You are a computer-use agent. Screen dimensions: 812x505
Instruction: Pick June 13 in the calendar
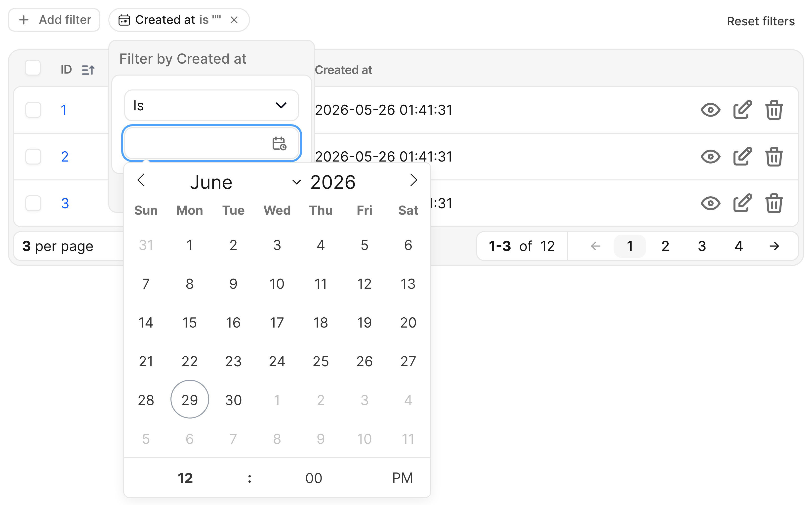coord(408,284)
